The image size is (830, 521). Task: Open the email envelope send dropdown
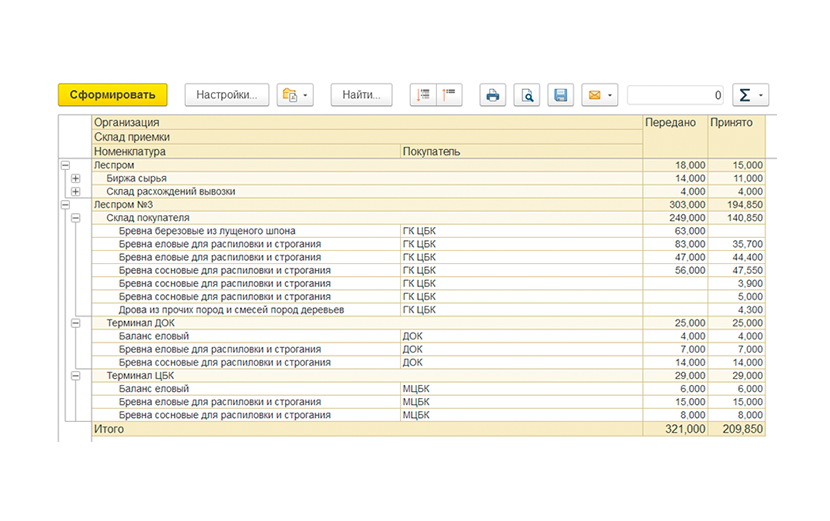600,95
